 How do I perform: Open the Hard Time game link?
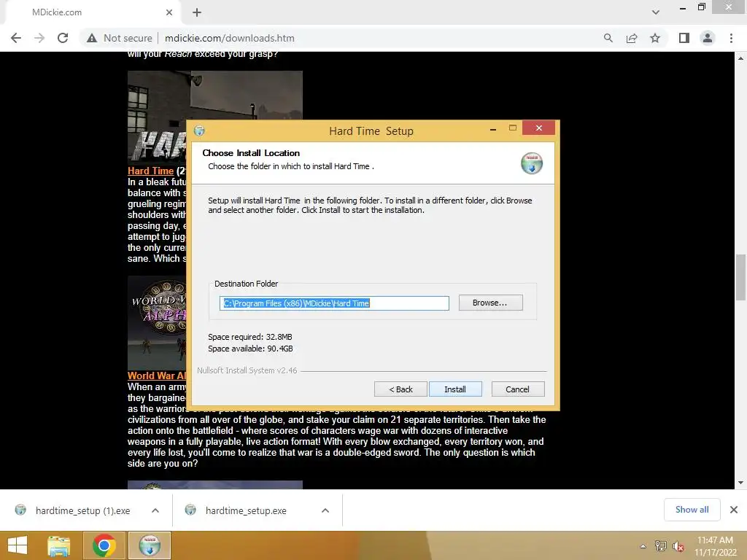point(150,171)
